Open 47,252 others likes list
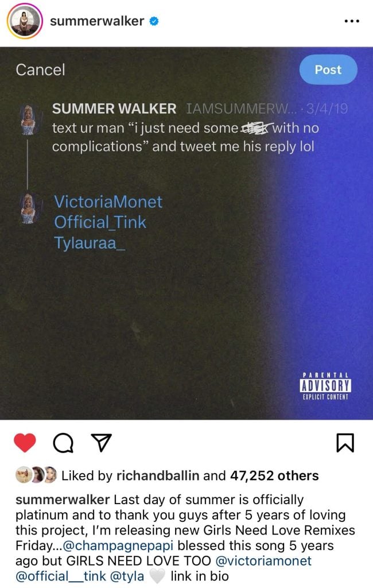 pos(274,475)
